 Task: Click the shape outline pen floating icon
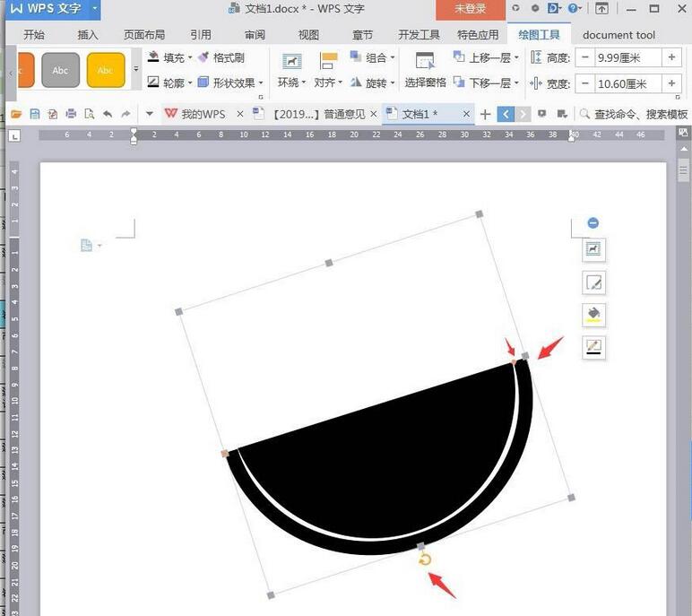pos(593,347)
